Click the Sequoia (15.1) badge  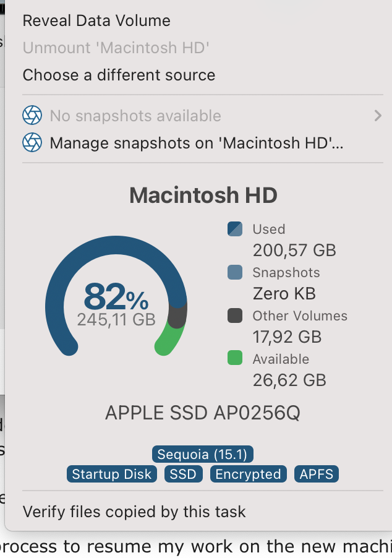202,455
